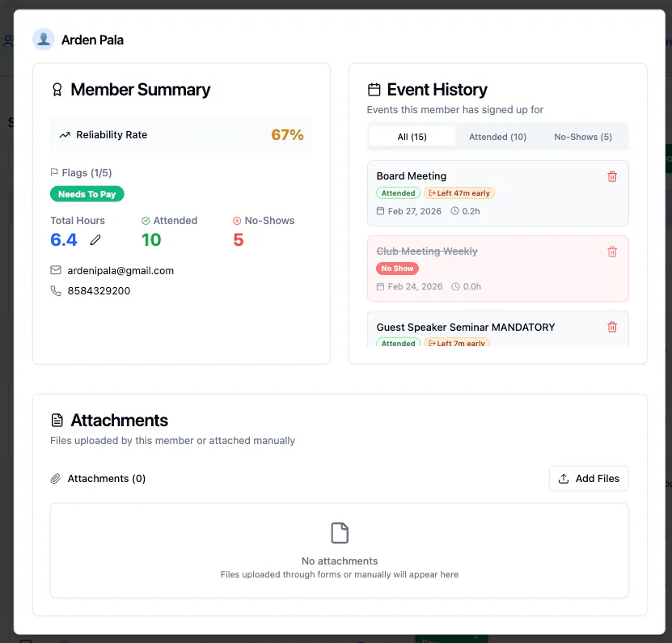Click Arden Pala's avatar icon
This screenshot has width=672, height=643.
click(x=44, y=40)
